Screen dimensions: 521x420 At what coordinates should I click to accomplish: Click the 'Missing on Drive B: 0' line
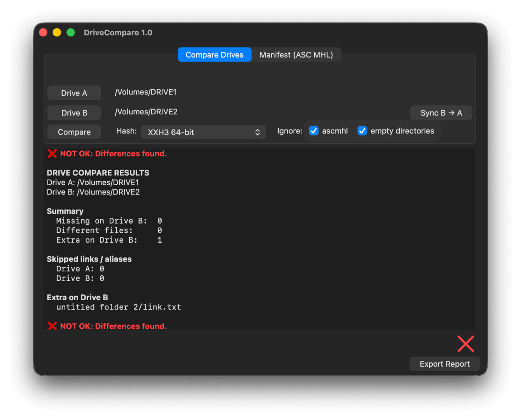(x=109, y=221)
